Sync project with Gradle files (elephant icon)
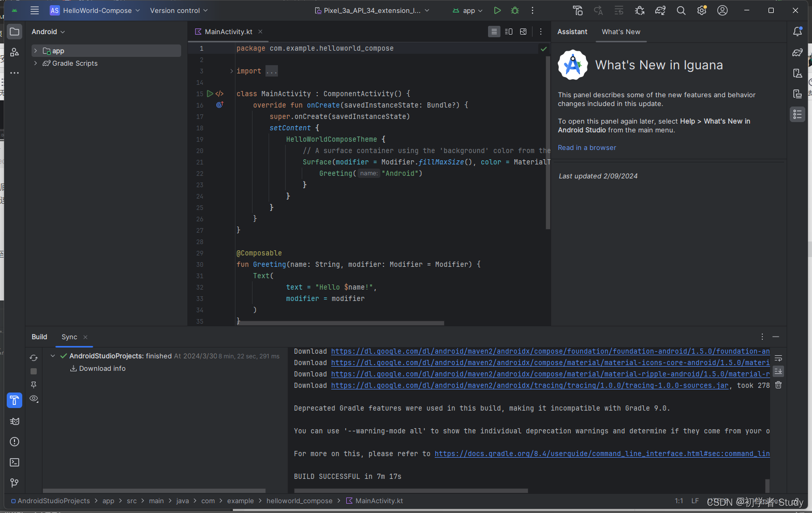The width and height of the screenshot is (812, 513). (x=660, y=10)
